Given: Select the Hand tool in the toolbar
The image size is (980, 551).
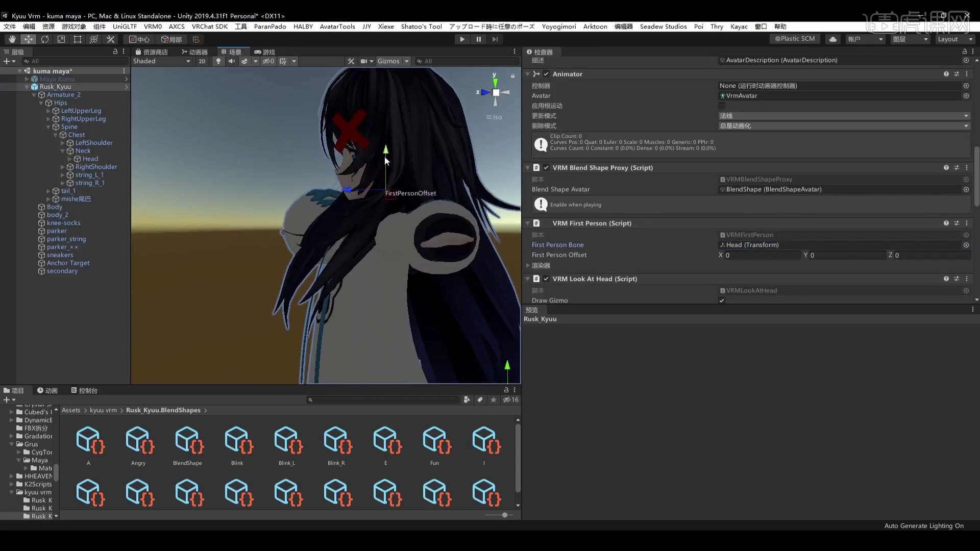Looking at the screenshot, I should [11, 39].
